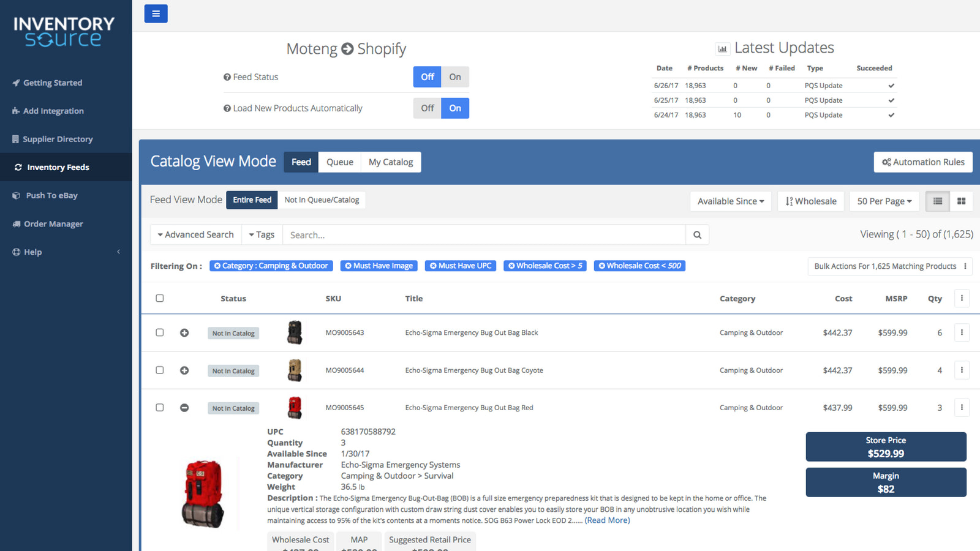
Task: Open Automation Rules
Action: [x=923, y=162]
